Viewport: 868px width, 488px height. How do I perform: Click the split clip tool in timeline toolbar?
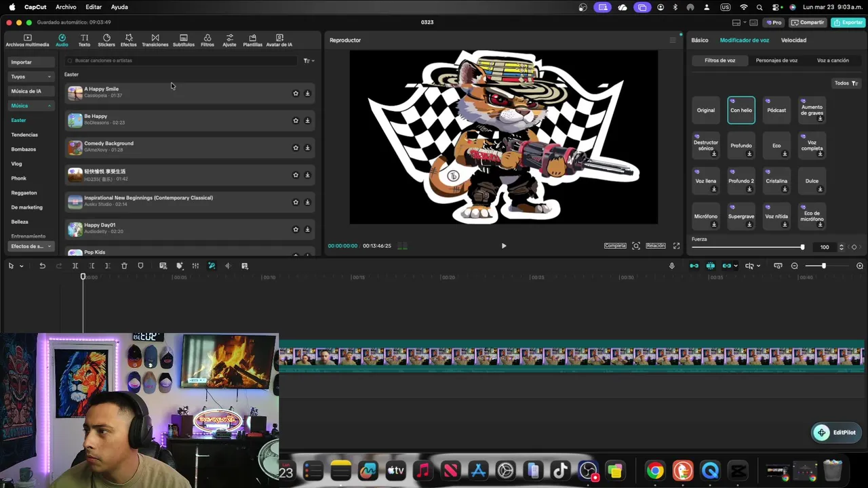[x=75, y=266]
